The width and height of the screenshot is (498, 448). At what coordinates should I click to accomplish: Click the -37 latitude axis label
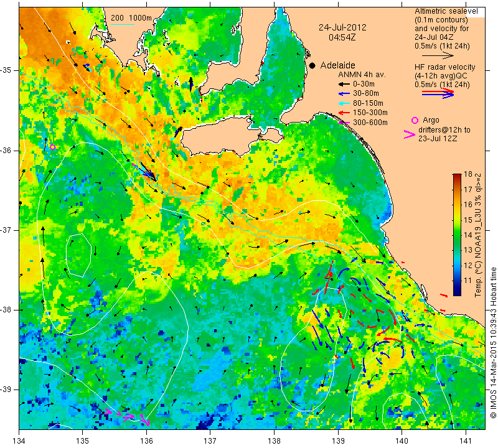point(6,230)
